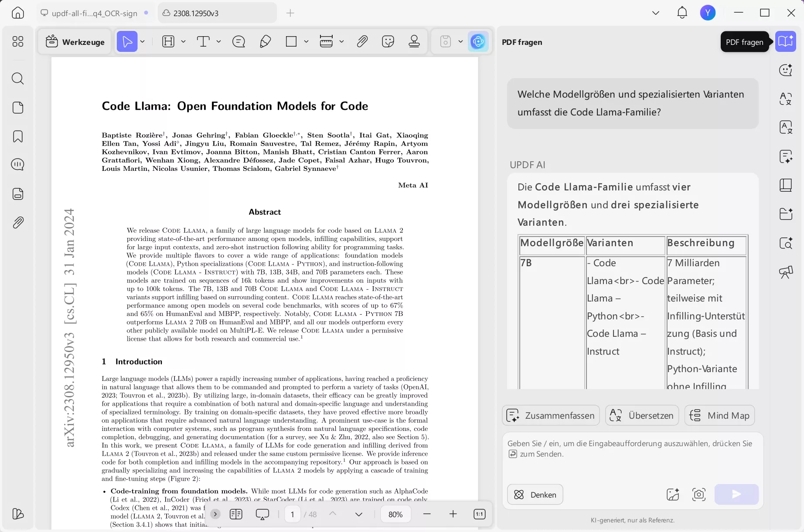The height and width of the screenshot is (532, 804).
Task: Open a new tab with plus button
Action: coord(290,13)
